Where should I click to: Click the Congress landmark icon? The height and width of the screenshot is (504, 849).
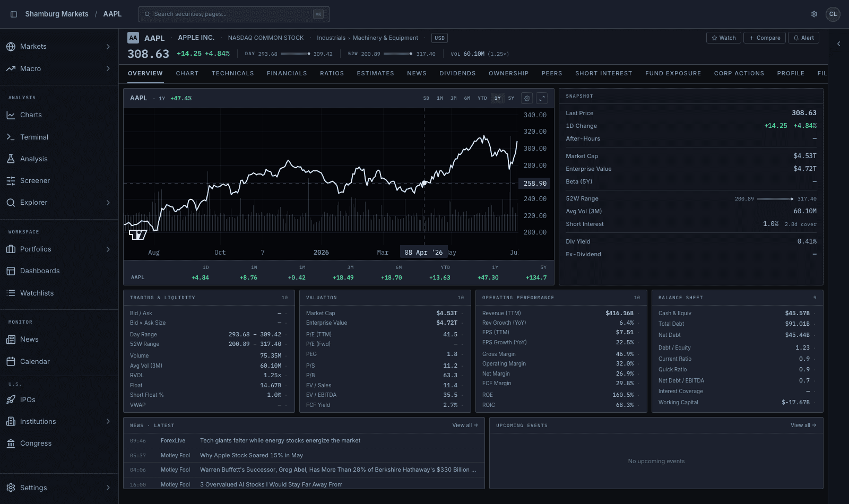coord(11,444)
